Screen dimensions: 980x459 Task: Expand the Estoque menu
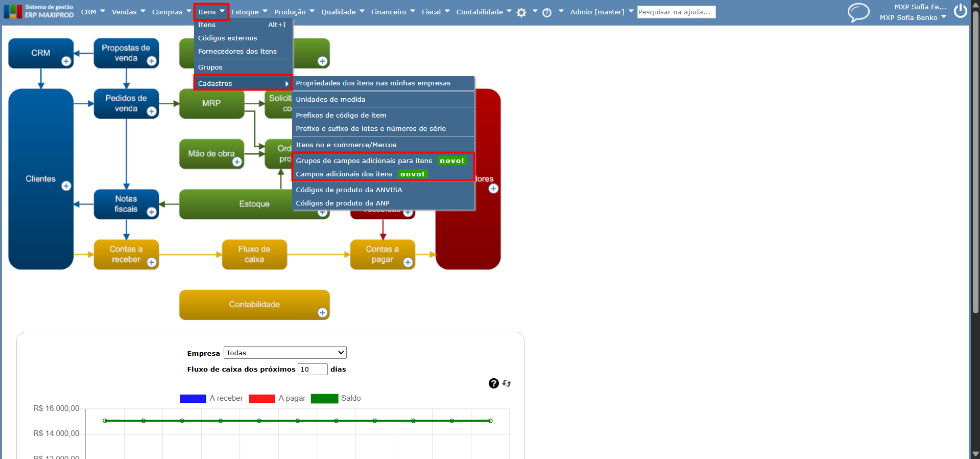pos(249,12)
